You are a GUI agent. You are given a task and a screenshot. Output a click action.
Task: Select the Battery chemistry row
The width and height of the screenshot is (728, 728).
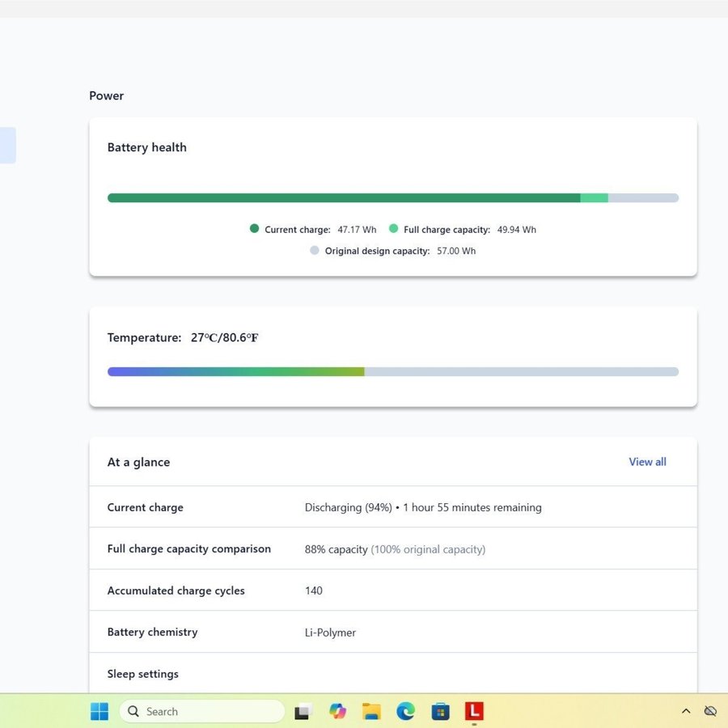(392, 632)
